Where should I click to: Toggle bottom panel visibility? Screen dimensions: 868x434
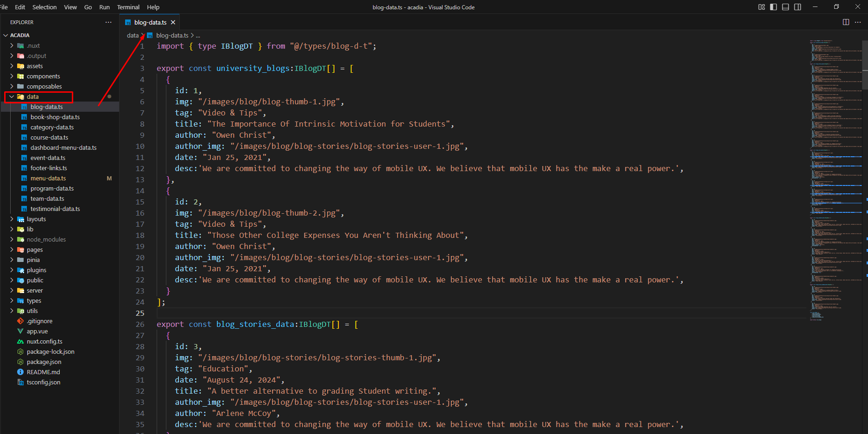[x=786, y=7]
